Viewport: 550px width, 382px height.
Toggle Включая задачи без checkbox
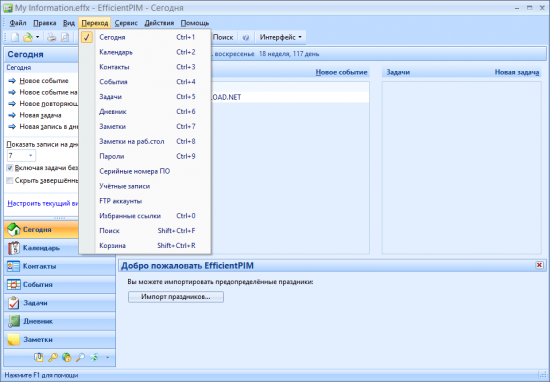pyautogui.click(x=10, y=168)
